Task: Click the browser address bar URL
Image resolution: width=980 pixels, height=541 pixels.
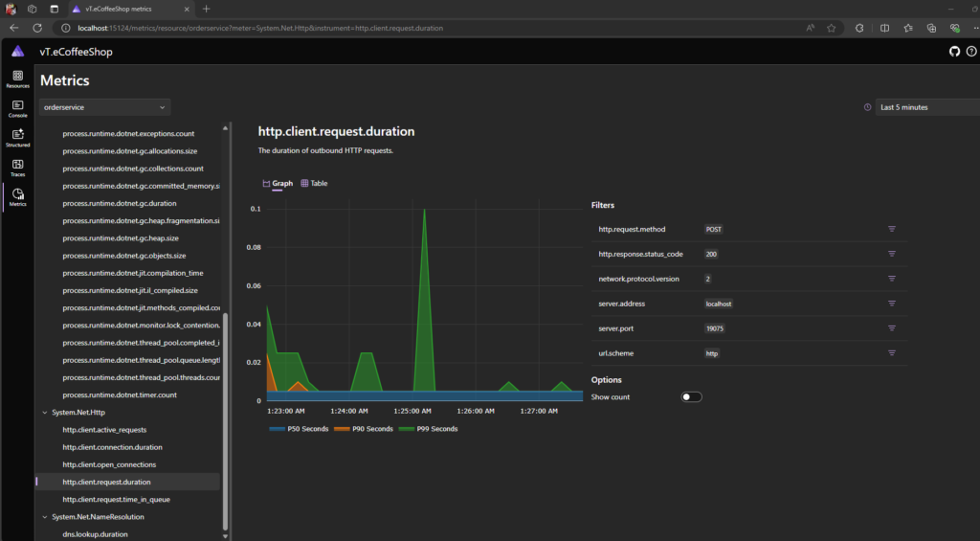Action: [x=260, y=28]
